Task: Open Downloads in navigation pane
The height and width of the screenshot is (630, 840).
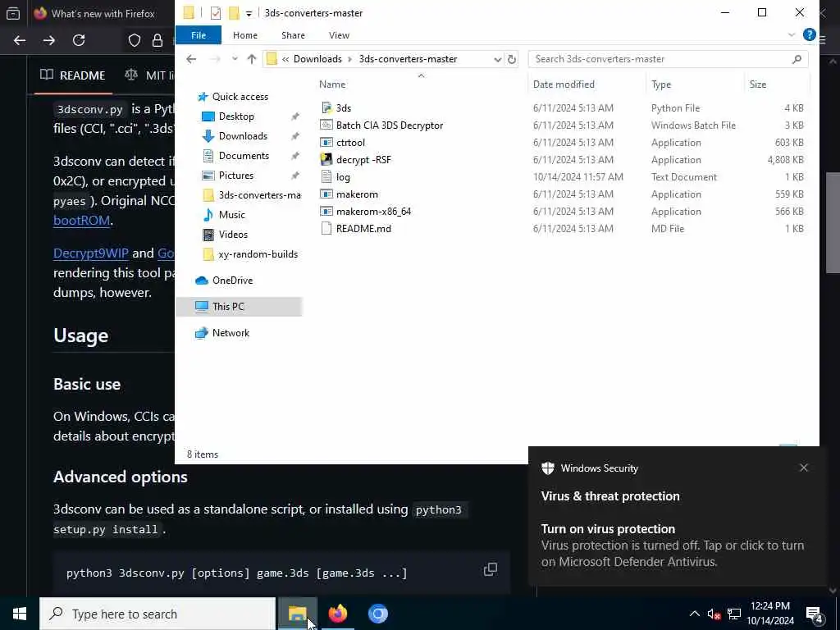Action: point(243,136)
